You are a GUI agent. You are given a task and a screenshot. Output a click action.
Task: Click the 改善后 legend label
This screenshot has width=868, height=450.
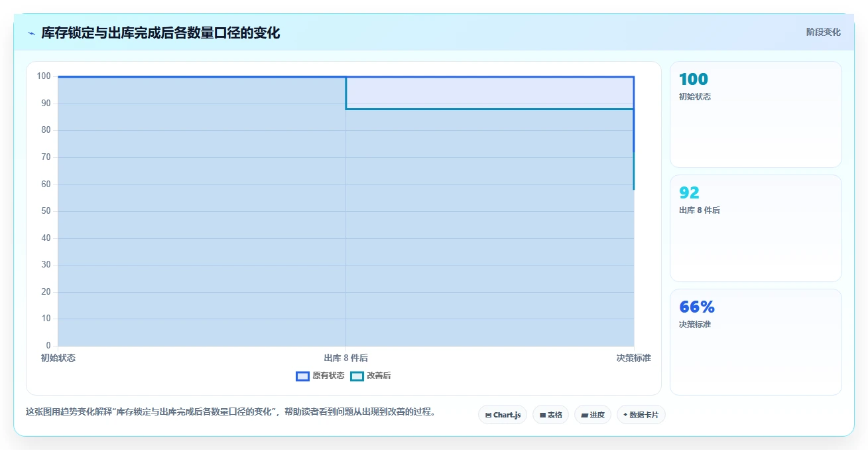coord(379,376)
